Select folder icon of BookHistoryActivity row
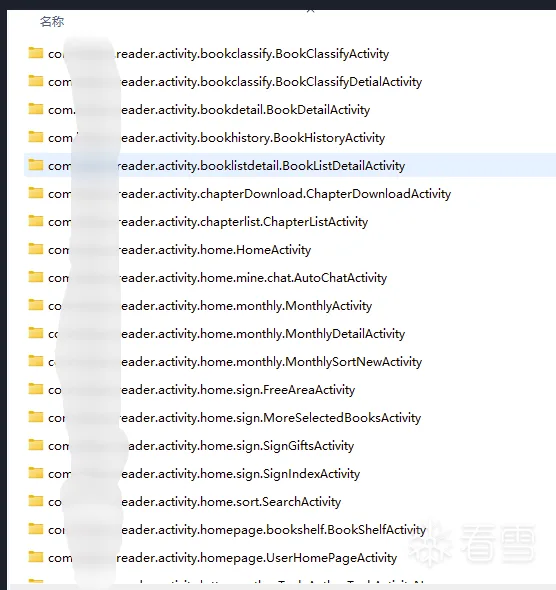The height and width of the screenshot is (590, 556). pyautogui.click(x=36, y=137)
